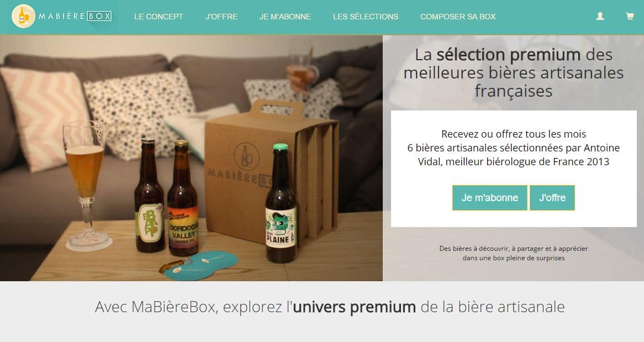Select Composer sa box in navigation
Viewport: 644px width, 342px height.
(x=458, y=17)
